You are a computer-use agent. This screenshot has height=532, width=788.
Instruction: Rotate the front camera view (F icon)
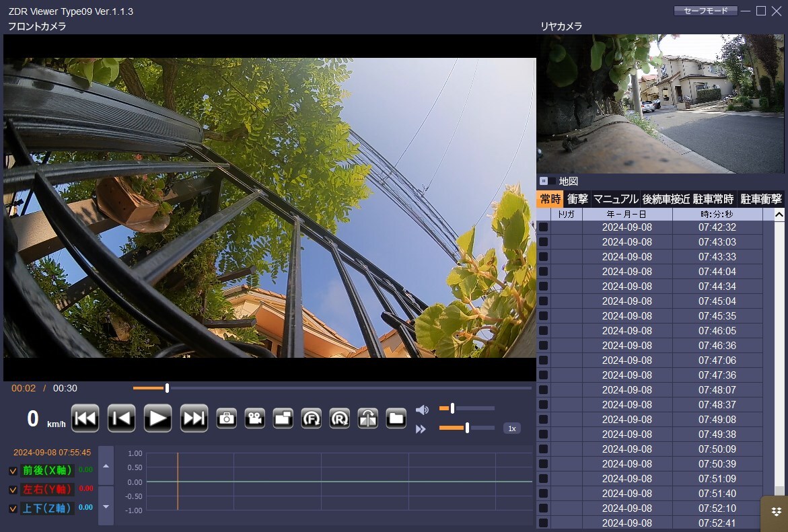click(x=311, y=418)
